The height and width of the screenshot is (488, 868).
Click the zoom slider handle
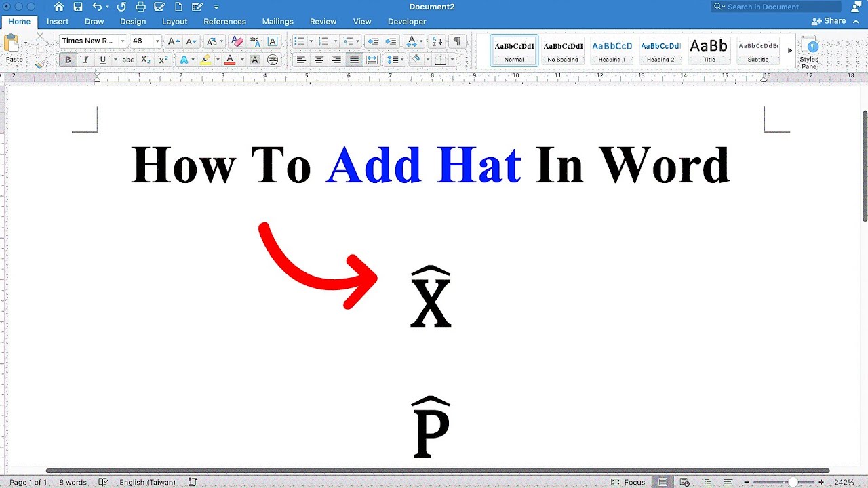pyautogui.click(x=793, y=482)
